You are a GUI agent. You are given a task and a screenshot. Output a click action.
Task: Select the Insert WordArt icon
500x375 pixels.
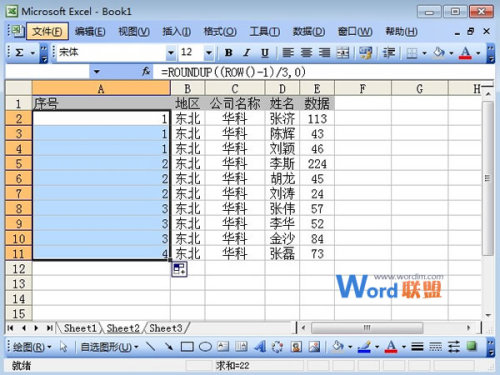(260, 347)
